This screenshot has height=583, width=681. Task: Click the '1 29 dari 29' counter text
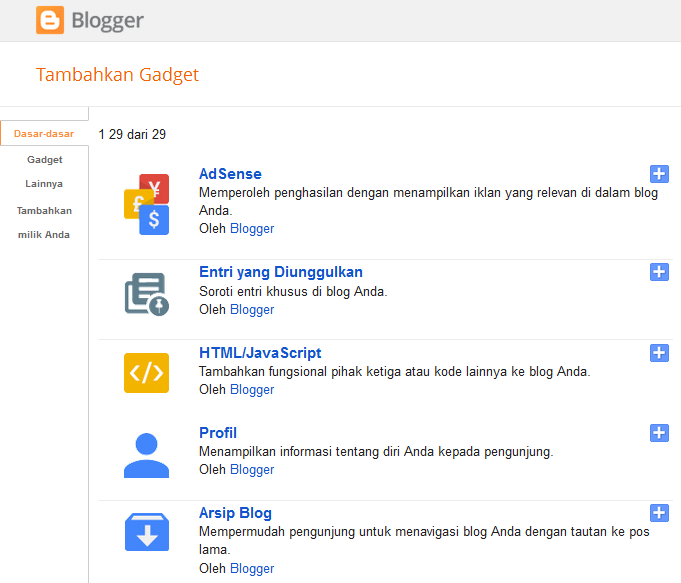(x=132, y=134)
